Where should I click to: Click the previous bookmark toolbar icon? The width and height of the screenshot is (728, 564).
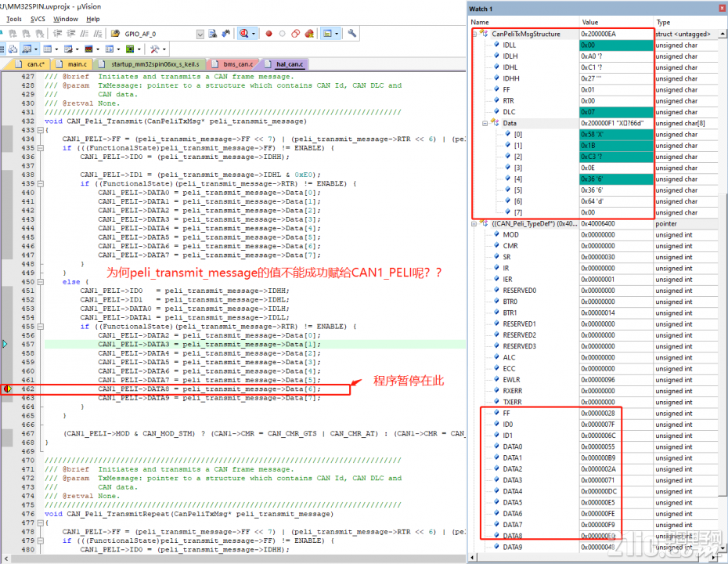(13, 34)
